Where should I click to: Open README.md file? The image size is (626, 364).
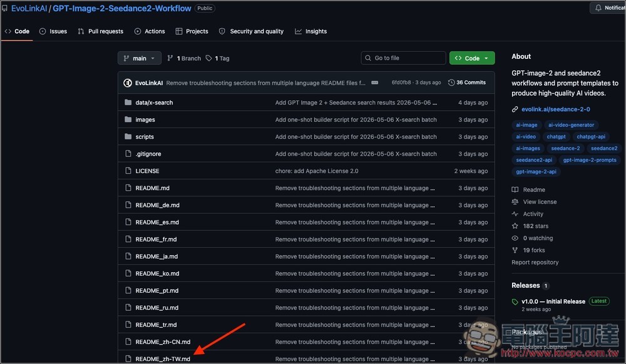click(153, 188)
